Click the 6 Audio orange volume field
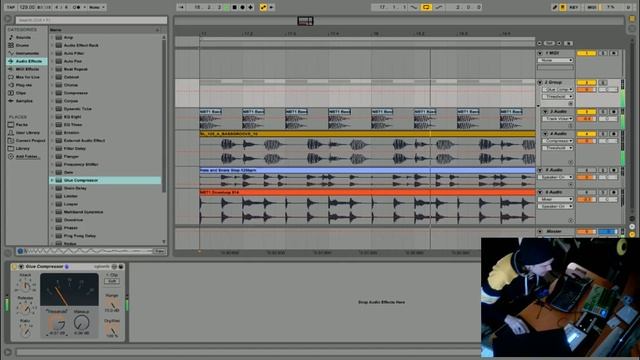Viewport: 640px width, 360px height. point(586,199)
